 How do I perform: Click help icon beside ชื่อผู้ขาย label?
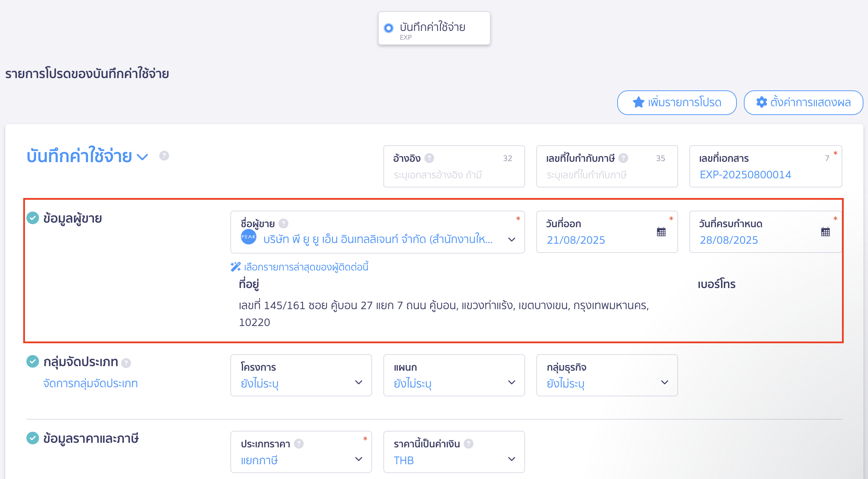coord(283,224)
